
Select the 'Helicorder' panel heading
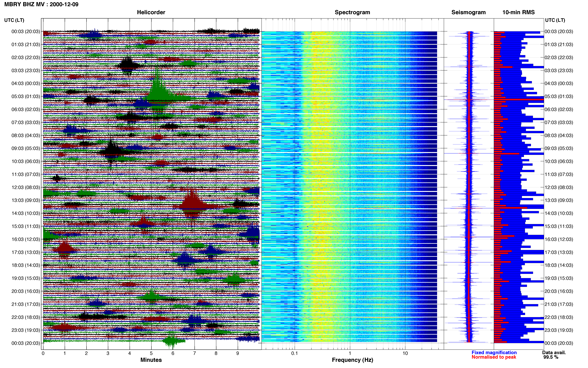pos(151,12)
